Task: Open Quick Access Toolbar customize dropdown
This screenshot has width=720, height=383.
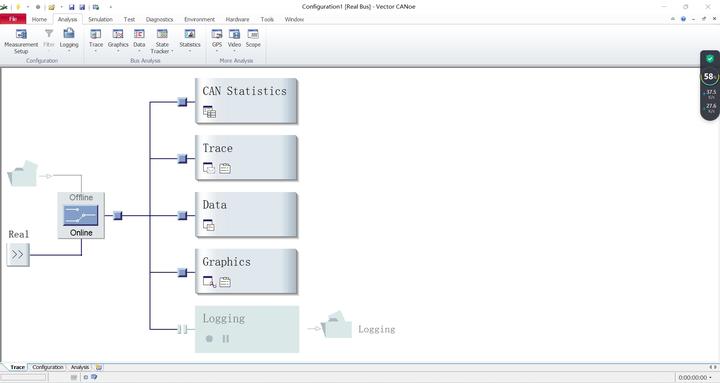Action: pyautogui.click(x=110, y=7)
